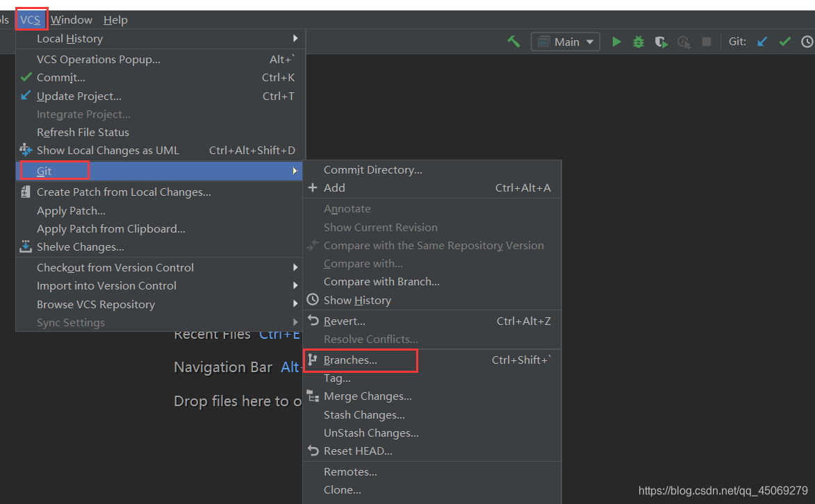This screenshot has height=504, width=815.
Task: Click the blue arrow icon beside Update Project...
Action: tap(26, 96)
